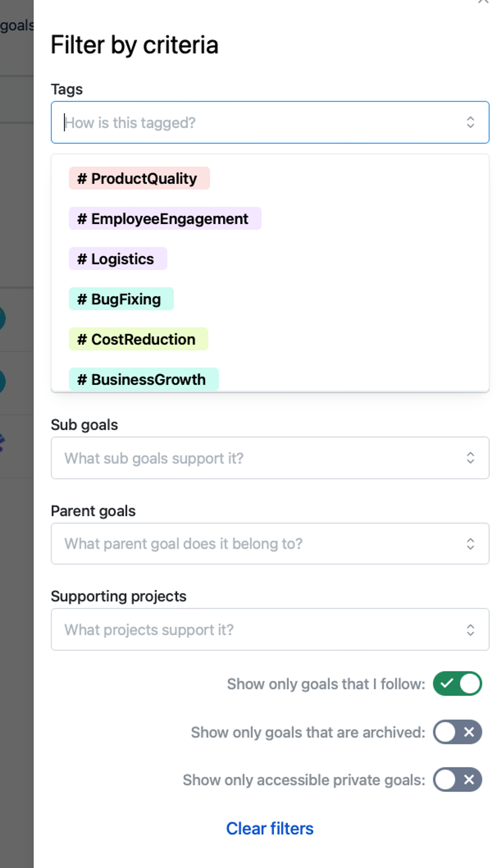Screen dimensions: 501x868
Task: Close the Filter by criteria panel
Action: click(x=483, y=2)
